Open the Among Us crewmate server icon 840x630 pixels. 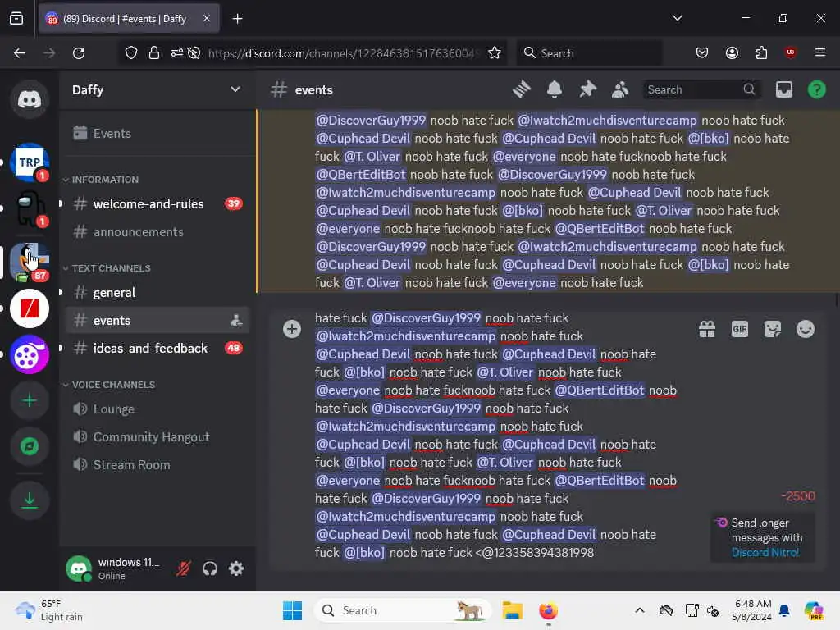pos(30,209)
